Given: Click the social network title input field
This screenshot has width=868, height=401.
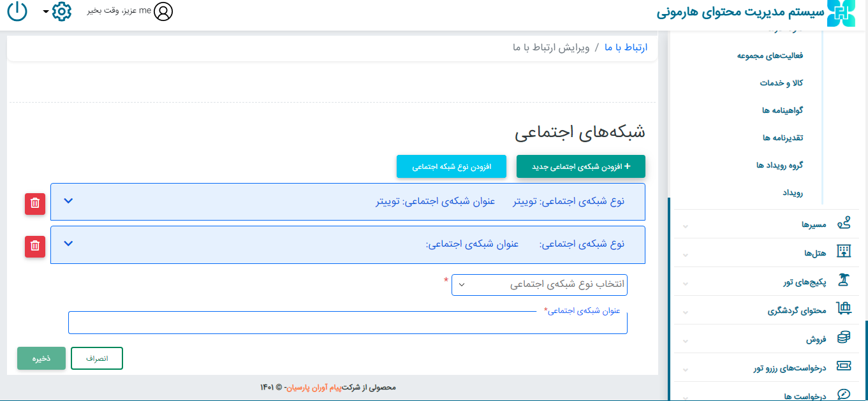Looking at the screenshot, I should 348,324.
